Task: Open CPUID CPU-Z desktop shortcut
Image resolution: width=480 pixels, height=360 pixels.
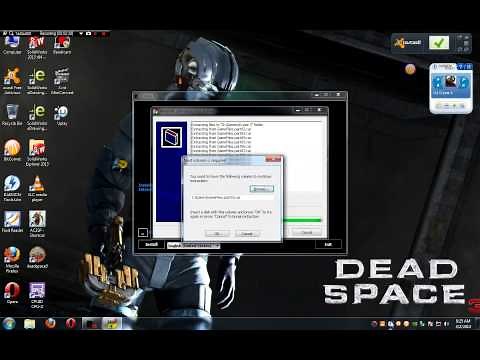Action: (37, 295)
